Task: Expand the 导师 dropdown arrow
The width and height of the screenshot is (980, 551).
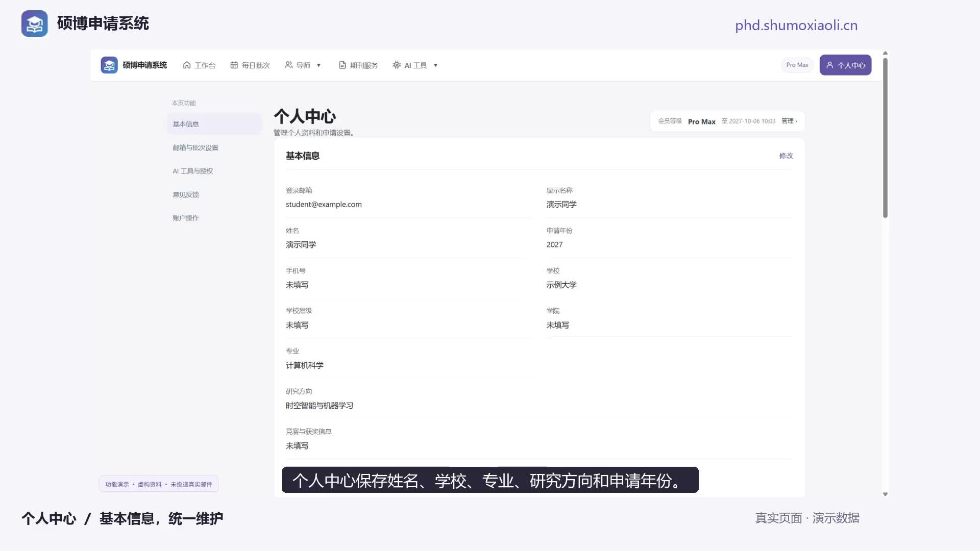Action: pos(319,65)
